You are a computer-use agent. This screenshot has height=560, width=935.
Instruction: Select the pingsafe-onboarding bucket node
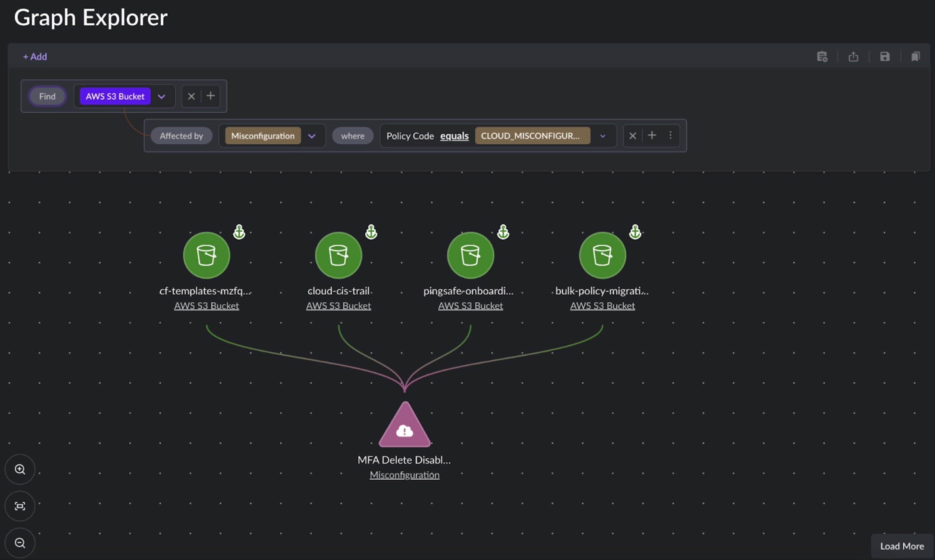(x=470, y=255)
